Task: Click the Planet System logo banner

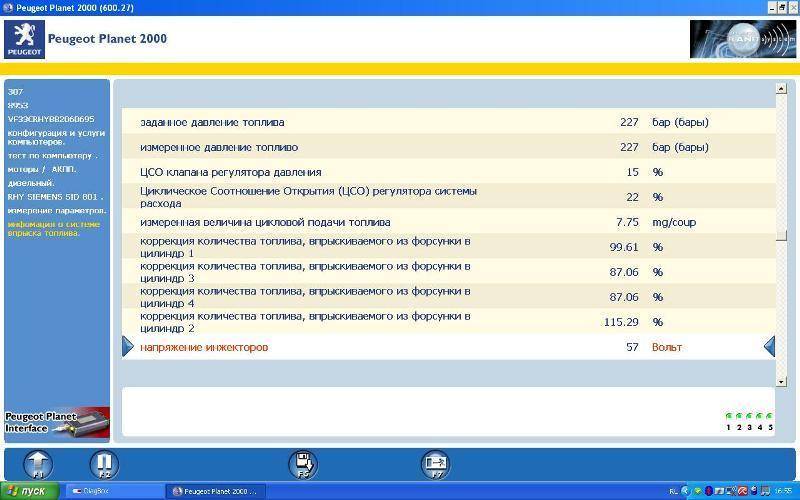Action: point(741,39)
